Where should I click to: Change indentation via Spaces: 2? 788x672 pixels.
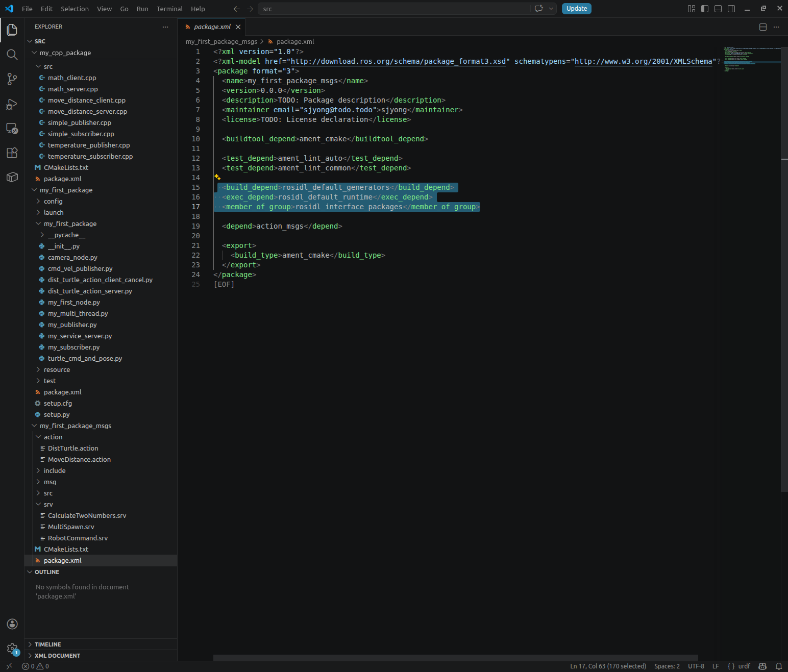tap(667, 666)
